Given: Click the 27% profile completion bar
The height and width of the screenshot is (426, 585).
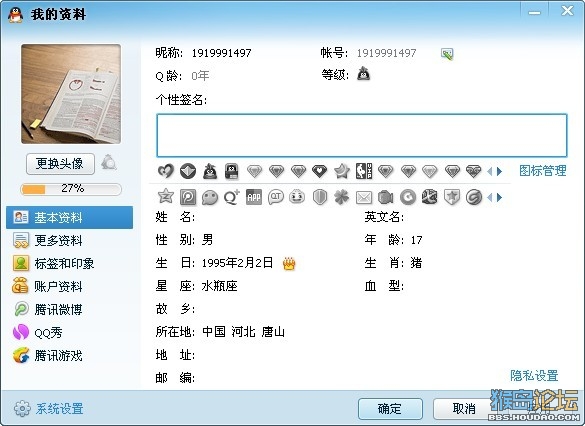Looking at the screenshot, I should tap(71, 189).
